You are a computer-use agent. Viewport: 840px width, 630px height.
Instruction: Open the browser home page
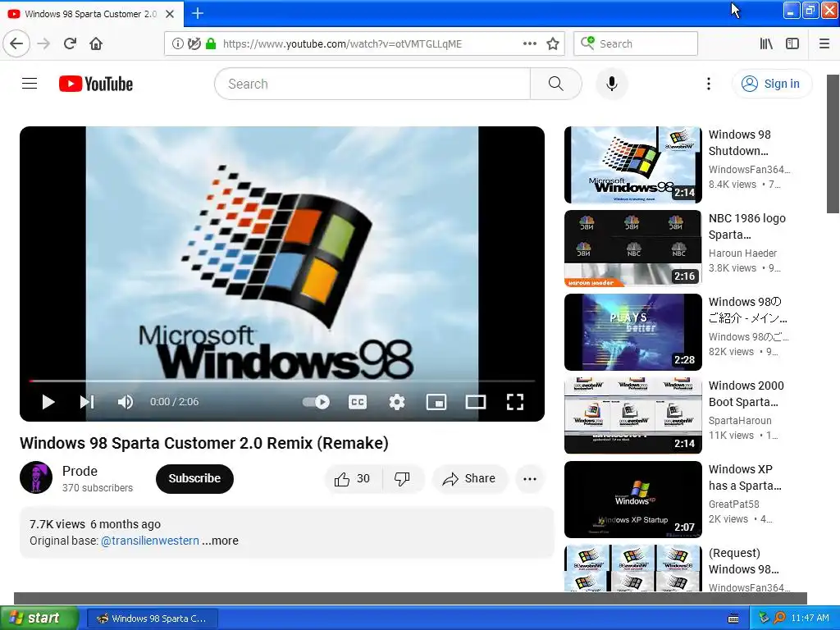tap(96, 43)
